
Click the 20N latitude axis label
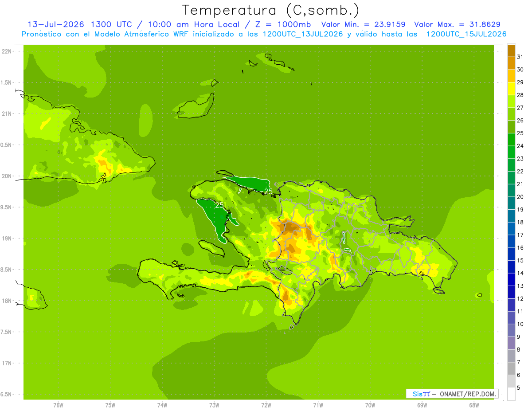pyautogui.click(x=7, y=176)
